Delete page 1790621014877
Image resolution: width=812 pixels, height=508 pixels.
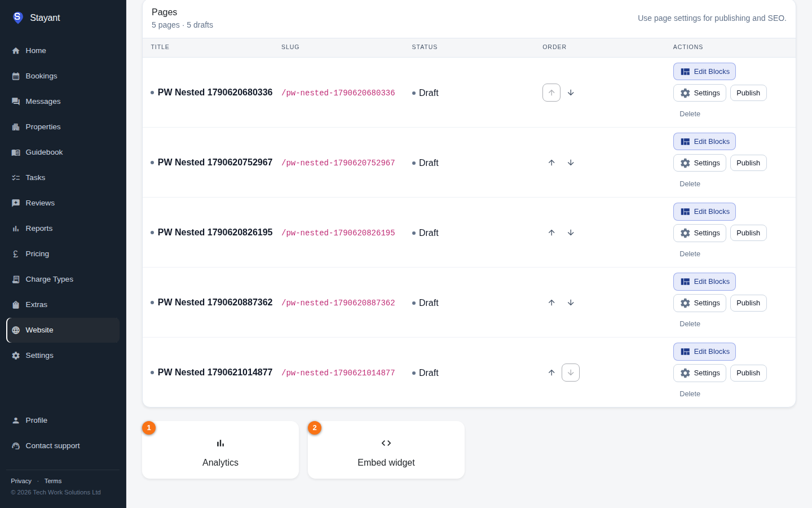tap(690, 394)
